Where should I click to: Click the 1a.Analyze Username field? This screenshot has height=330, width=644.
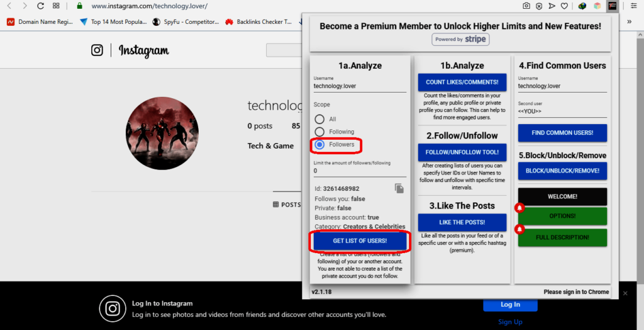pyautogui.click(x=360, y=86)
